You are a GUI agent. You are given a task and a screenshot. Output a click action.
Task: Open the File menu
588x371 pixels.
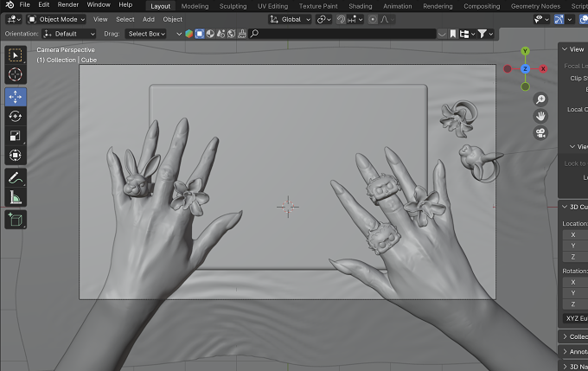pyautogui.click(x=25, y=4)
